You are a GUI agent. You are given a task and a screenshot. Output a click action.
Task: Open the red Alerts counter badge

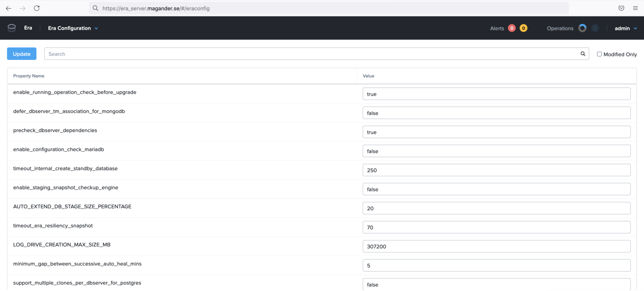coord(512,28)
